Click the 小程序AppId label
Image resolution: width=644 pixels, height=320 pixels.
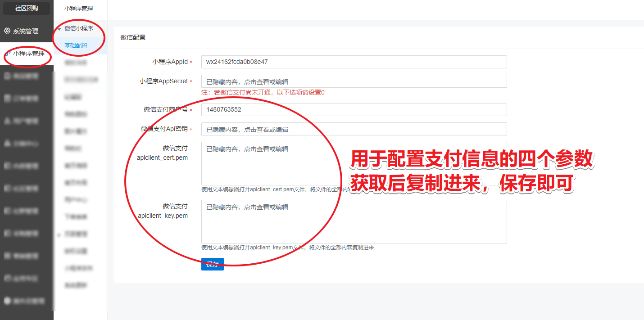pos(170,62)
